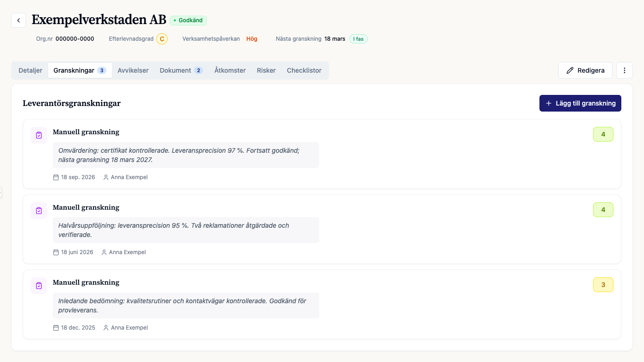644x362 pixels.
Task: Open the Halvårsuppföljning review note
Action: point(186,230)
